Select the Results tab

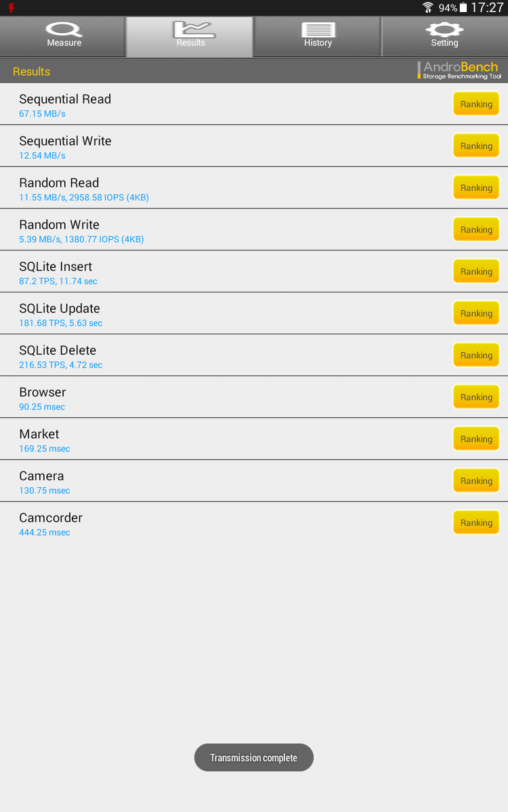click(190, 37)
